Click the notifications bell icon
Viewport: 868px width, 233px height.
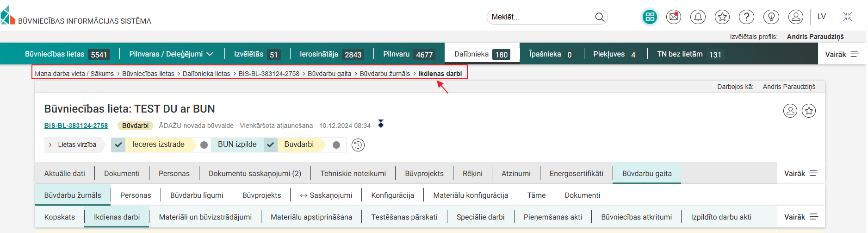coord(698,17)
